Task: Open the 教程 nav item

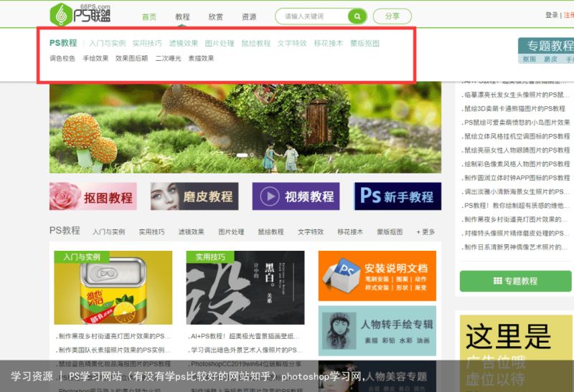Action: point(182,16)
